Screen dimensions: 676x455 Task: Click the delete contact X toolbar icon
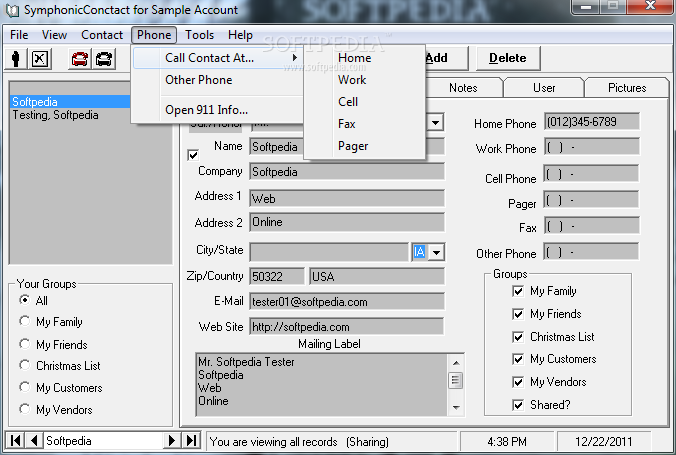coord(40,59)
